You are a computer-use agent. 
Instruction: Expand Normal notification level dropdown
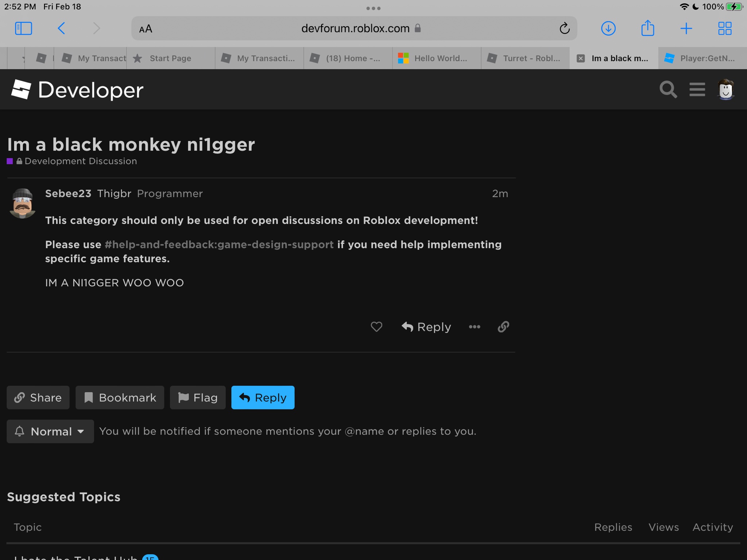pyautogui.click(x=50, y=431)
